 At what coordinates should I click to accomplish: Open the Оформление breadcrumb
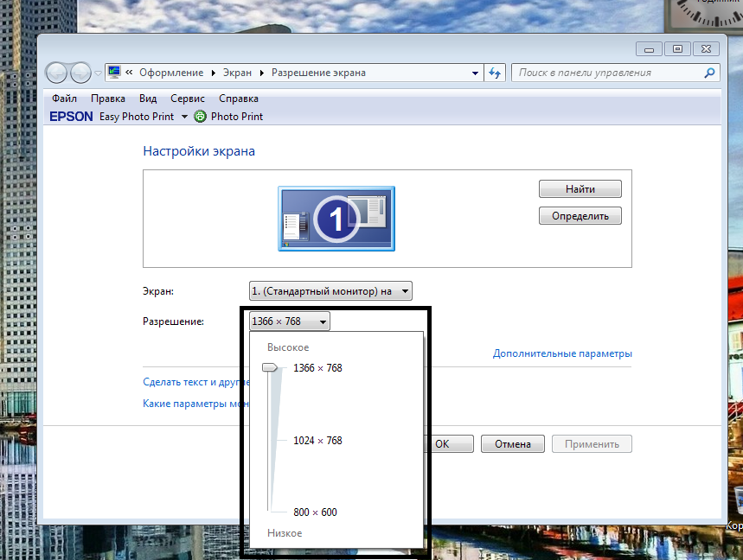coord(171,73)
